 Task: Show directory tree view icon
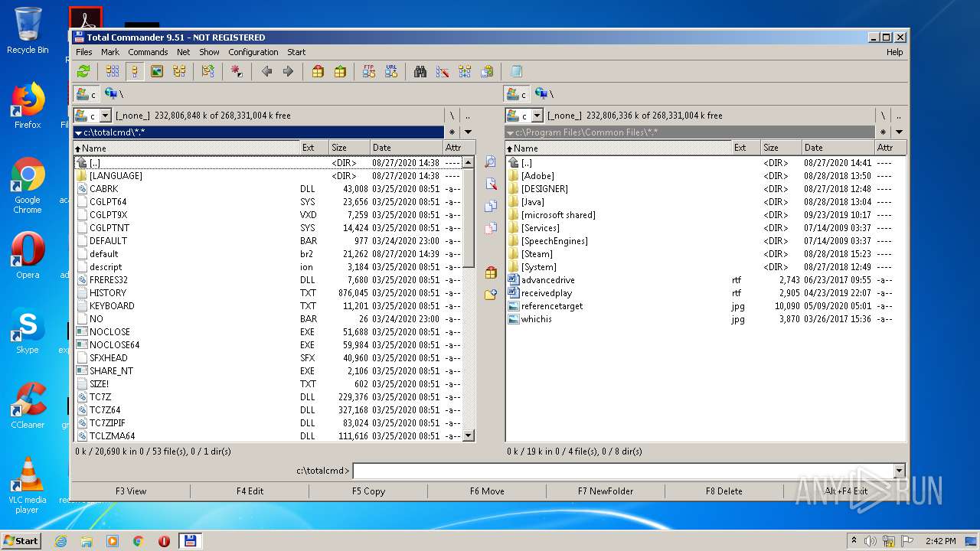pyautogui.click(x=179, y=71)
